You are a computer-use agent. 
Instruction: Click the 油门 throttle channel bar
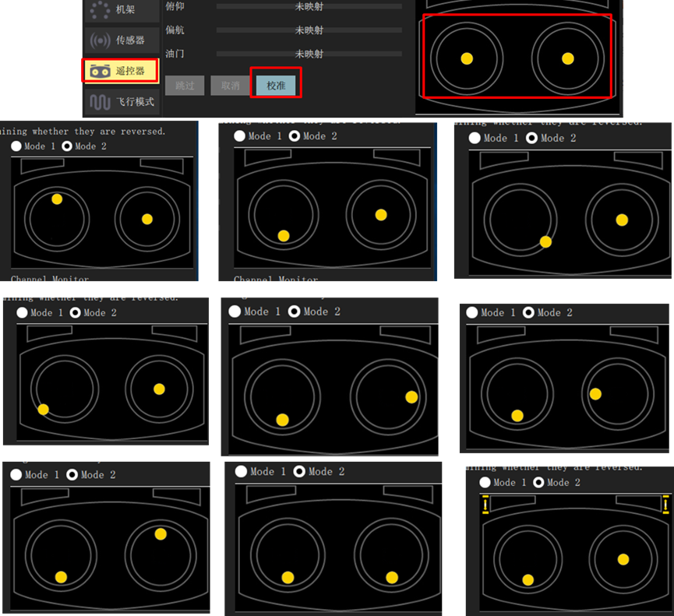point(309,55)
